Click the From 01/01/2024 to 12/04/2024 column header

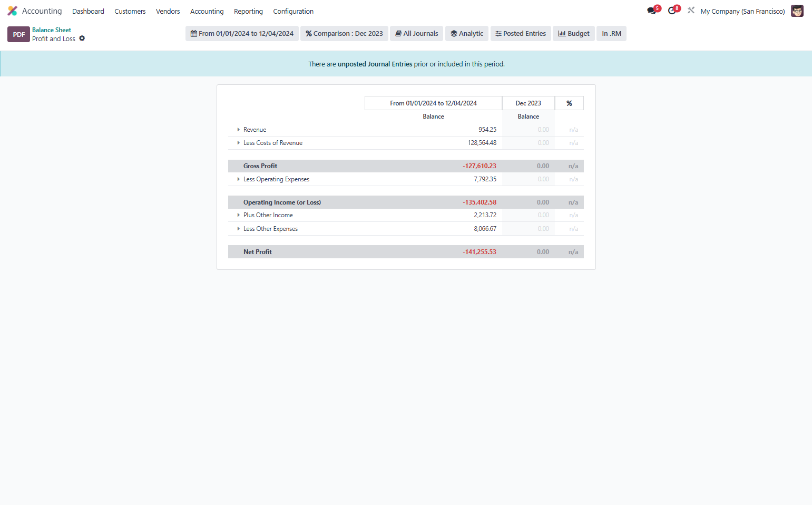(x=434, y=103)
